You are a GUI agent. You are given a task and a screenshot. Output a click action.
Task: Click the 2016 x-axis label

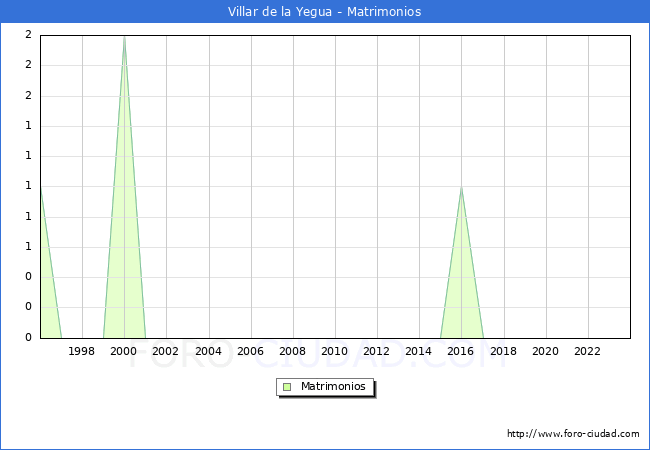(x=461, y=351)
